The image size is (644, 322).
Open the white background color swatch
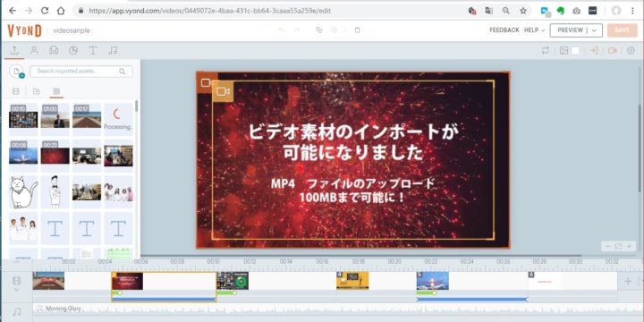(x=575, y=50)
